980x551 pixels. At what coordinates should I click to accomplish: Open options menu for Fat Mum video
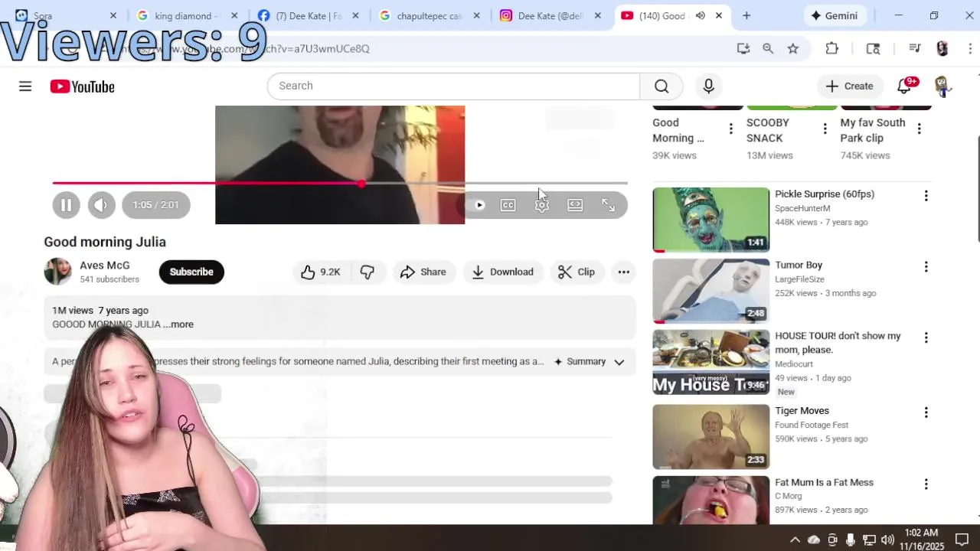tap(926, 484)
